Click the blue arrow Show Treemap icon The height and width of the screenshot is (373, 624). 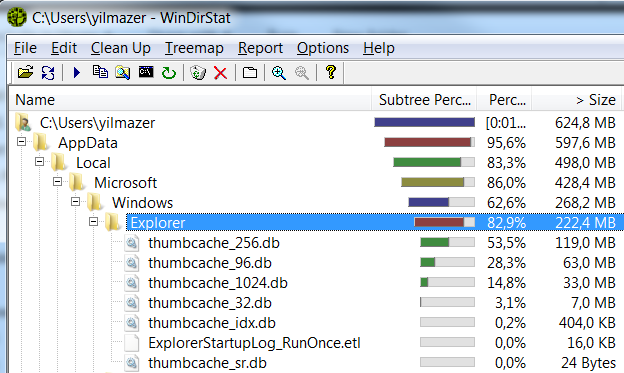[x=77, y=72]
